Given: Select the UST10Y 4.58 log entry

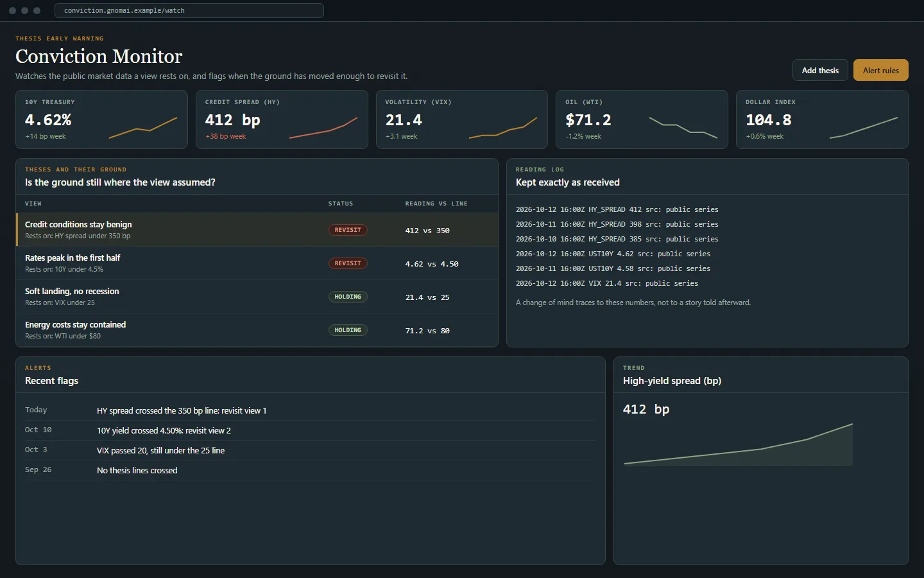Looking at the screenshot, I should (x=613, y=268).
